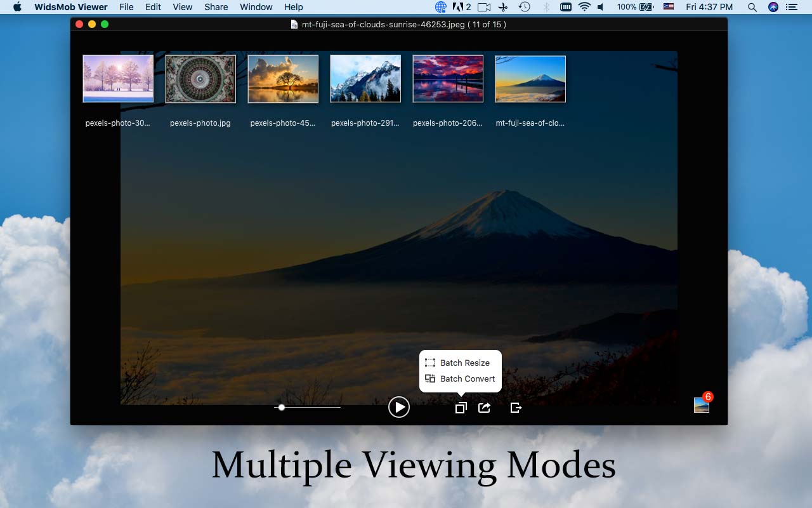Click the image stack badge showing 6

[x=701, y=404]
